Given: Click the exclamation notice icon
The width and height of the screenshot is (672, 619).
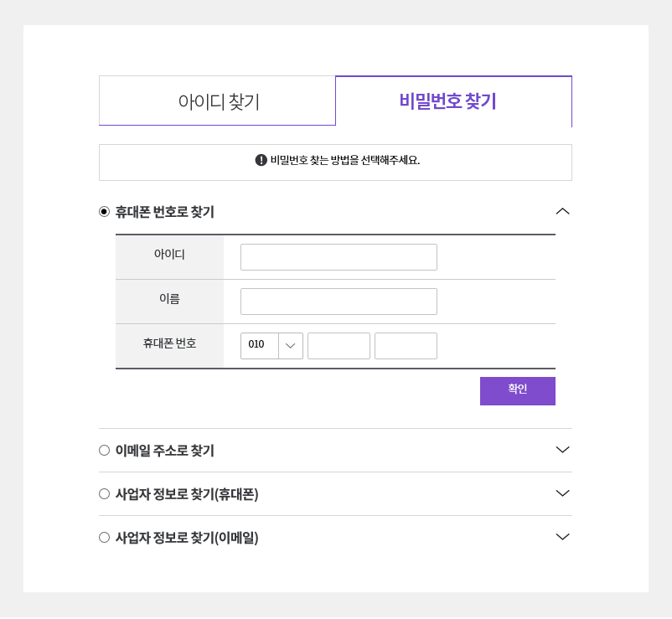Looking at the screenshot, I should pyautogui.click(x=261, y=160).
